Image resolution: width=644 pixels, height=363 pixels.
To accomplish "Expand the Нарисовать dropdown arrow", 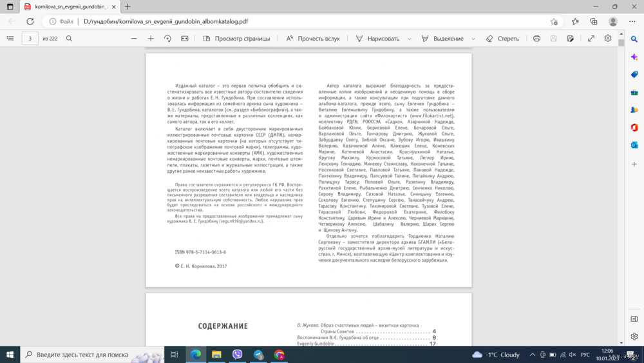I will tap(409, 39).
